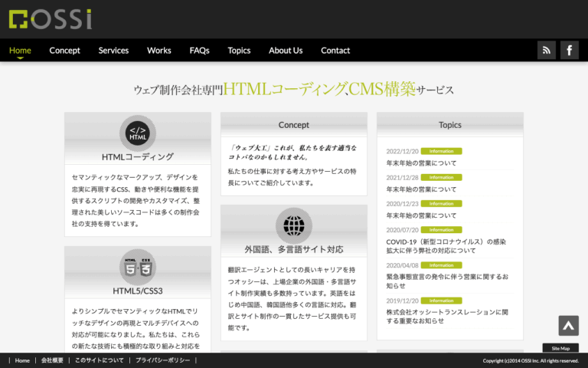The image size is (588, 368).
Task: Click the セマンティックなマークアップ description text
Action: click(x=136, y=201)
